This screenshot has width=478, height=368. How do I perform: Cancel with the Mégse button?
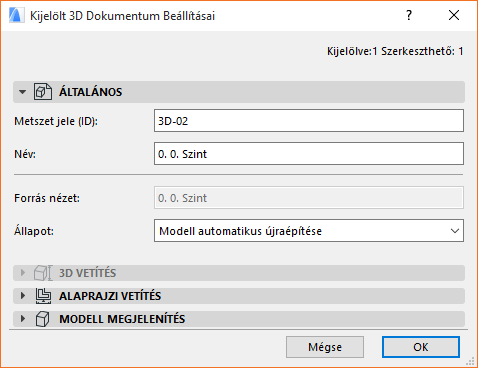pos(325,347)
